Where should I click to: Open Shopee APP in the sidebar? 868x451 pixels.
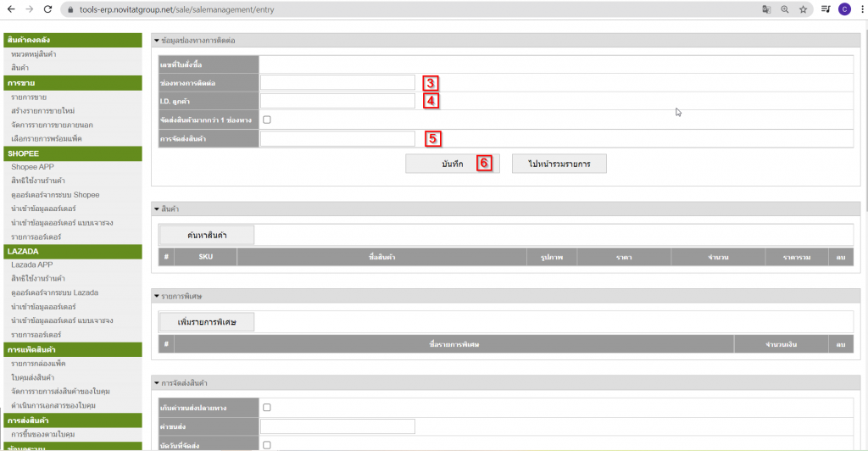(x=32, y=167)
